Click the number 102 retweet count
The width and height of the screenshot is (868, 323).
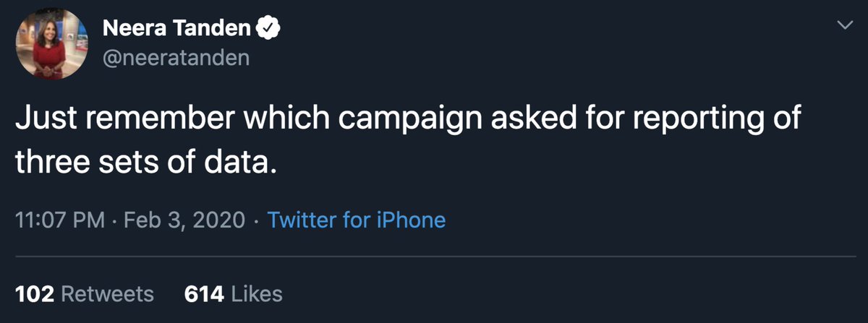(x=35, y=294)
